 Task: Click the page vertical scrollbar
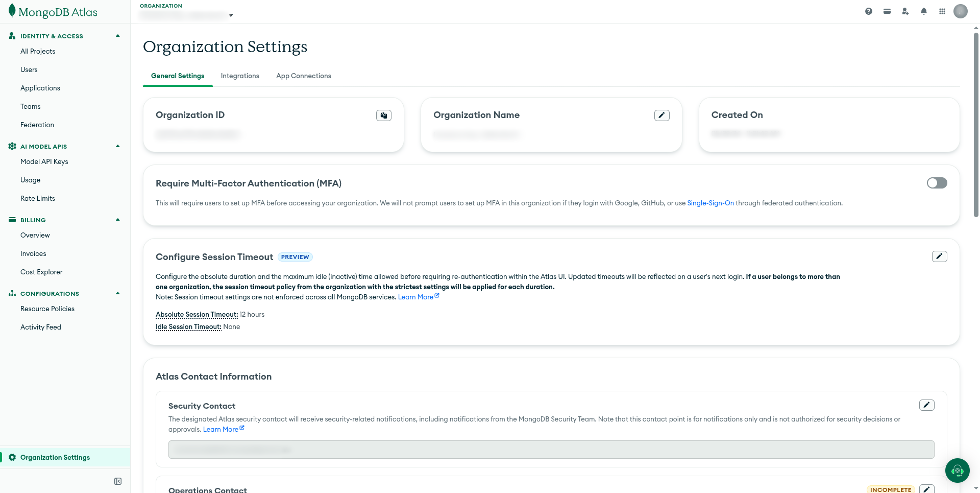point(976,125)
